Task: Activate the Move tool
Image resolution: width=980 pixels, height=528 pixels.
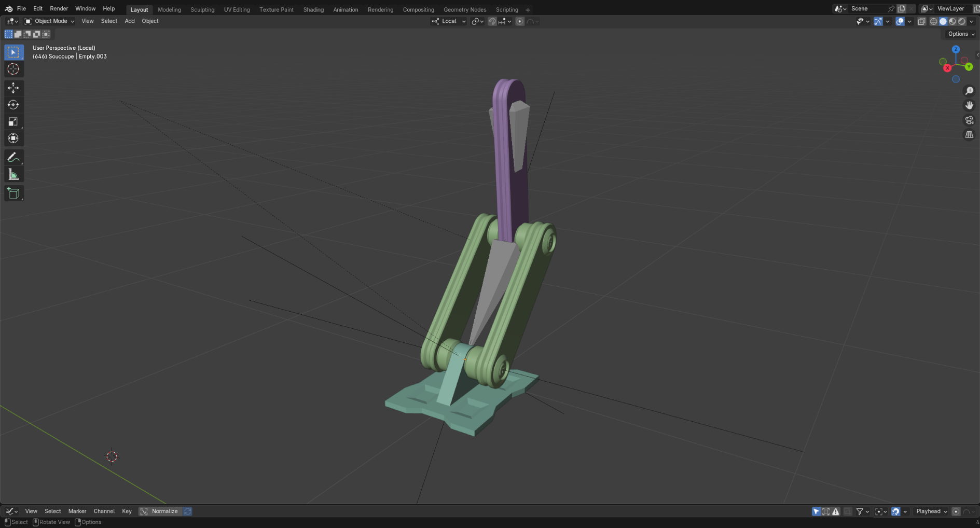Action: click(13, 88)
